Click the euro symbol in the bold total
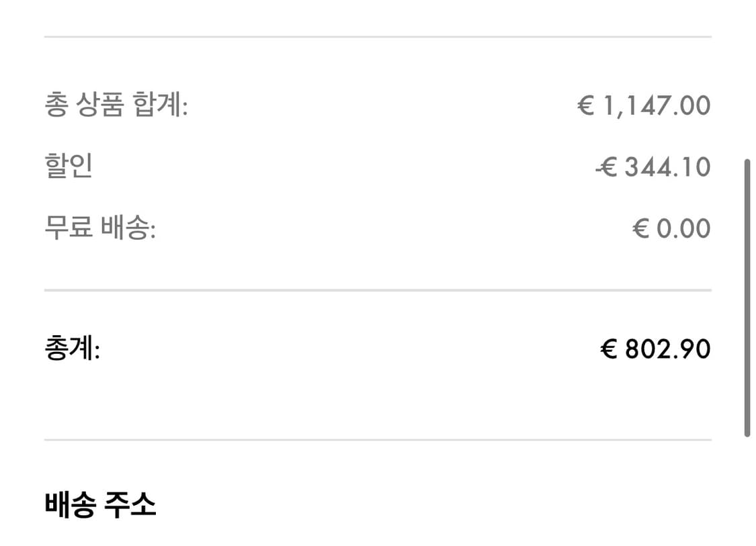 [608, 350]
